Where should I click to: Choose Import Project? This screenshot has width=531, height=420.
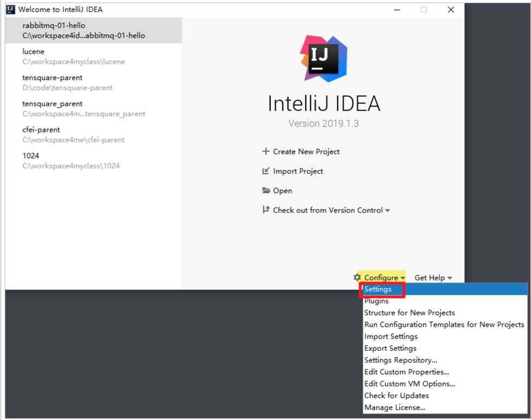pos(298,171)
